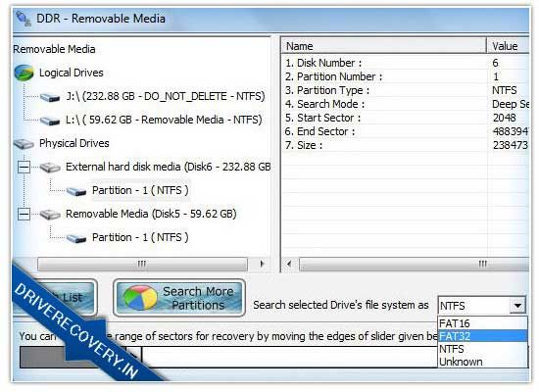Click the '5. Start Sector :' row

pyautogui.click(x=405, y=118)
